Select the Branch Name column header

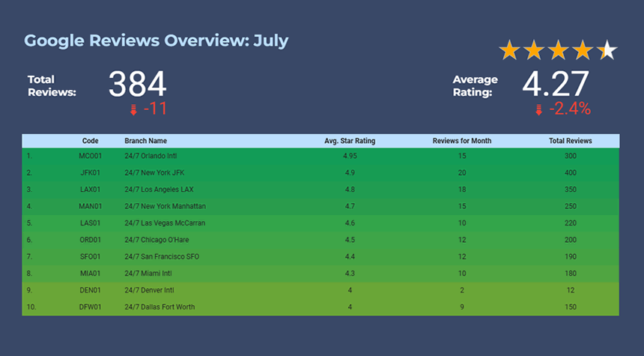click(146, 141)
